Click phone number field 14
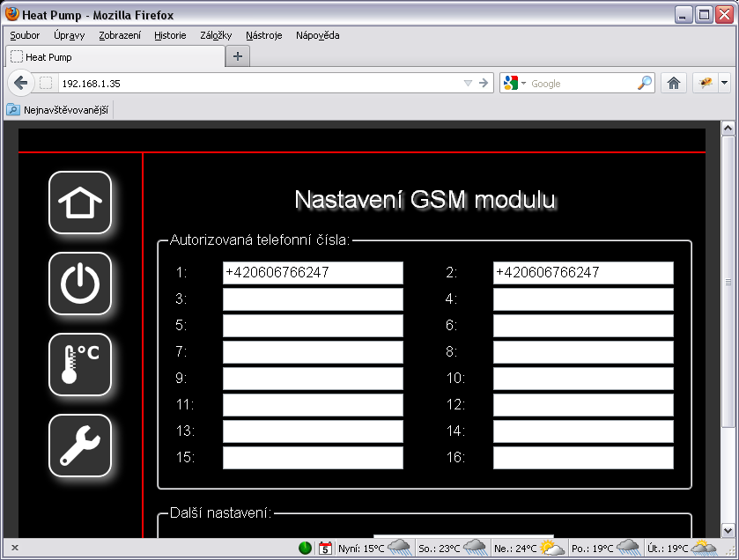This screenshot has width=739, height=560. pyautogui.click(x=583, y=431)
